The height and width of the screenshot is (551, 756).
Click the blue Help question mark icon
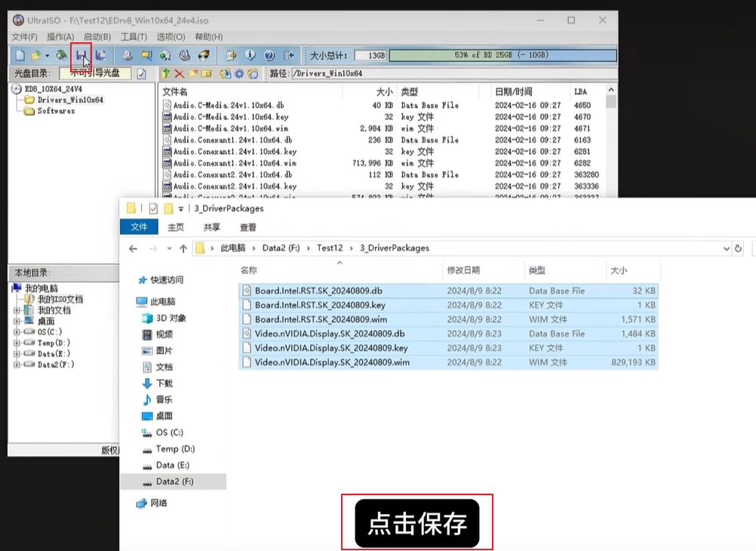pos(269,56)
